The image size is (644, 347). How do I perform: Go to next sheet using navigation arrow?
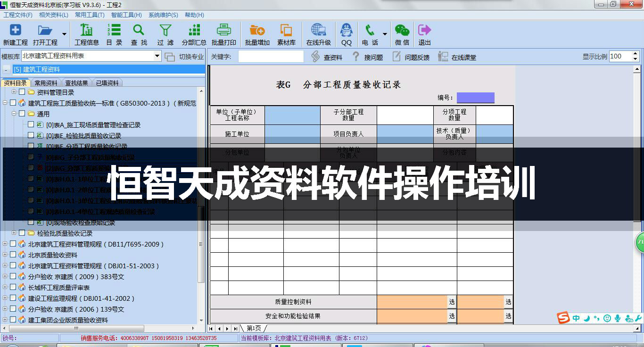click(227, 329)
